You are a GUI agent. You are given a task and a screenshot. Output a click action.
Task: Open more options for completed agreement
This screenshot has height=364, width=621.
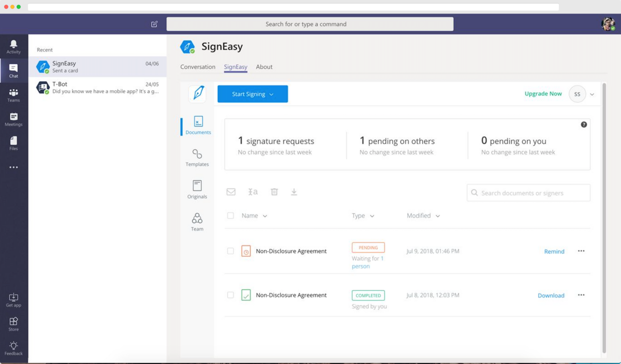[581, 295]
